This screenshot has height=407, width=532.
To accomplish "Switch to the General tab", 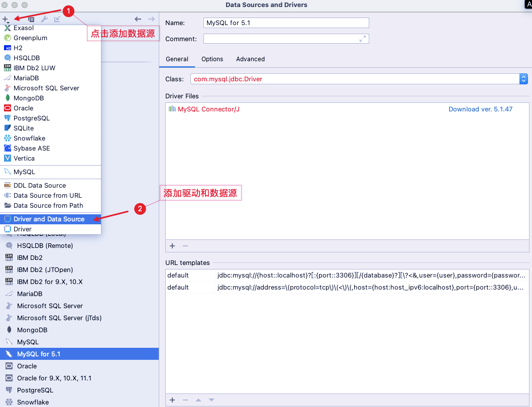I will pyautogui.click(x=177, y=59).
